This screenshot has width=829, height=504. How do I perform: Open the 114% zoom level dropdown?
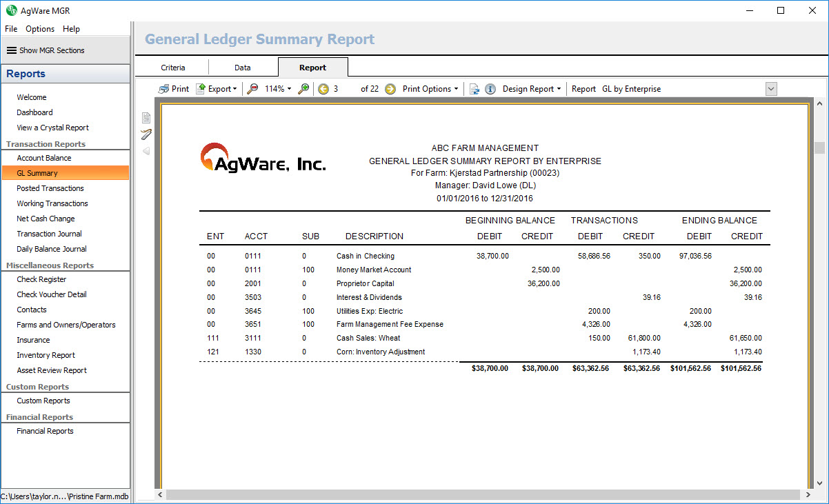(x=278, y=89)
